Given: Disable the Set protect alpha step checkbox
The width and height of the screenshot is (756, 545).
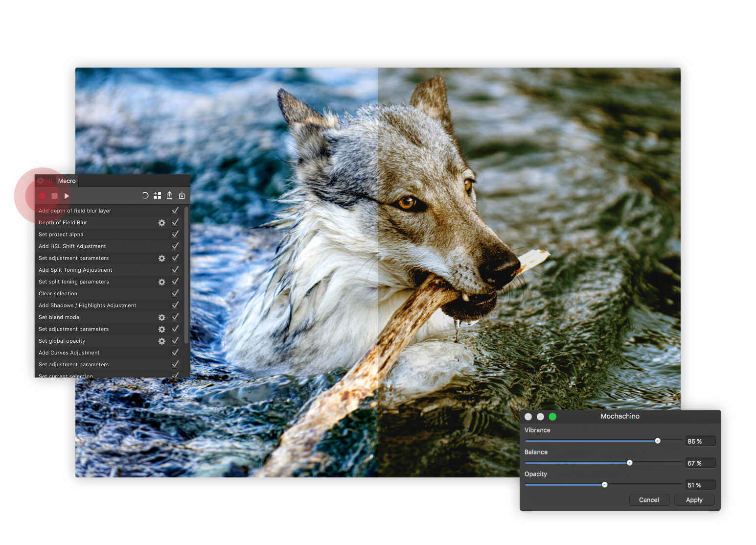Looking at the screenshot, I should coord(175,234).
